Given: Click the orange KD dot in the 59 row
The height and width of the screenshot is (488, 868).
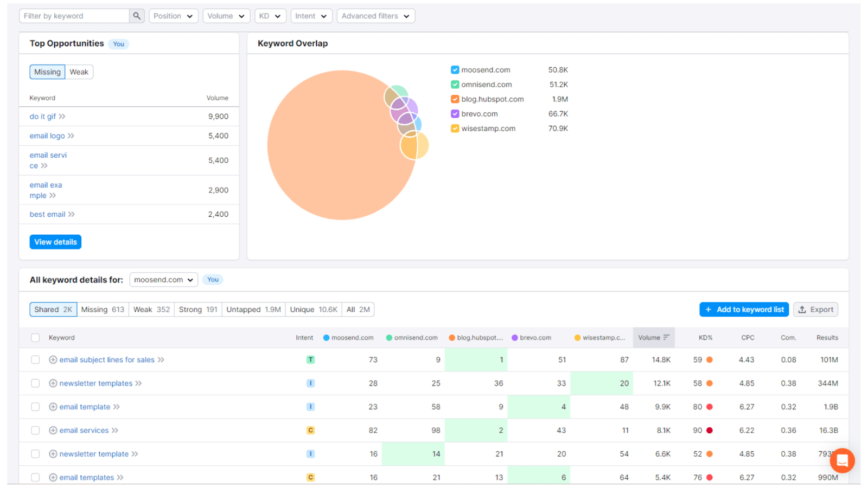Looking at the screenshot, I should 710,359.
